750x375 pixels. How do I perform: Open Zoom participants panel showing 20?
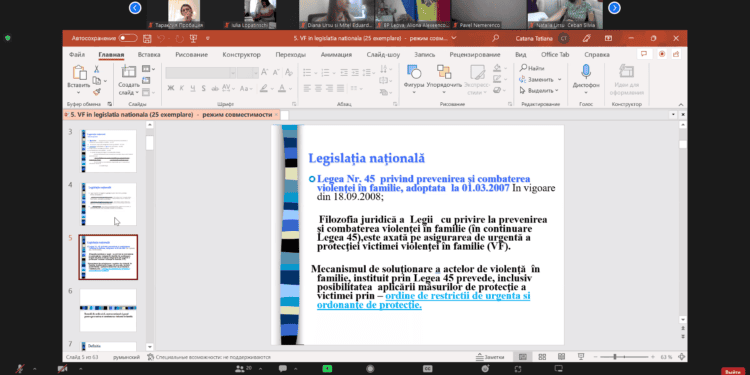243,368
